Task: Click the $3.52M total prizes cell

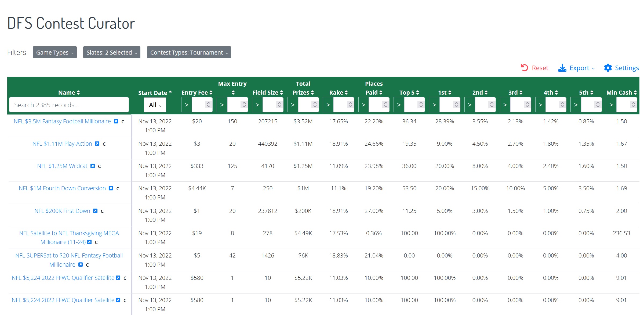Action: [303, 121]
